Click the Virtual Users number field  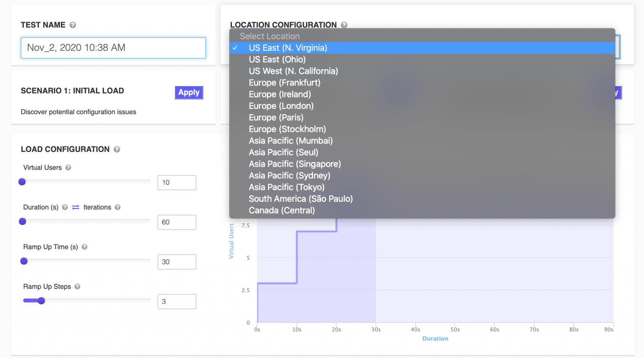[x=177, y=183]
